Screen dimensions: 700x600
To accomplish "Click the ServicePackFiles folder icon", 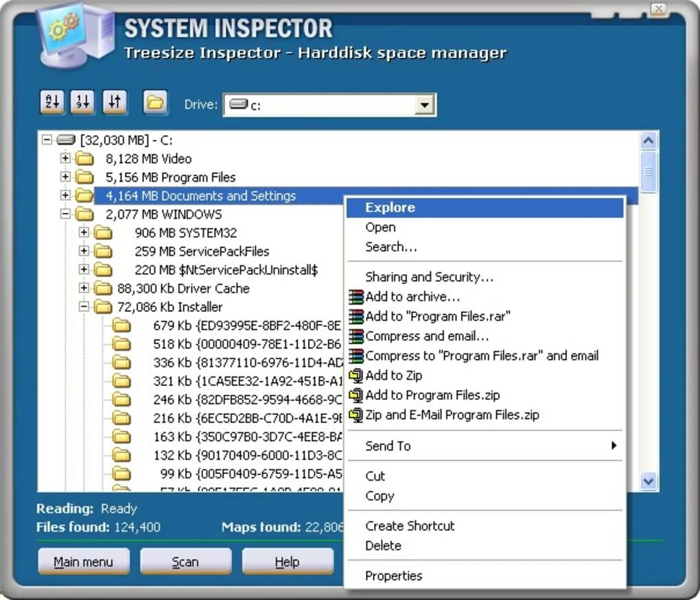I will [x=103, y=251].
